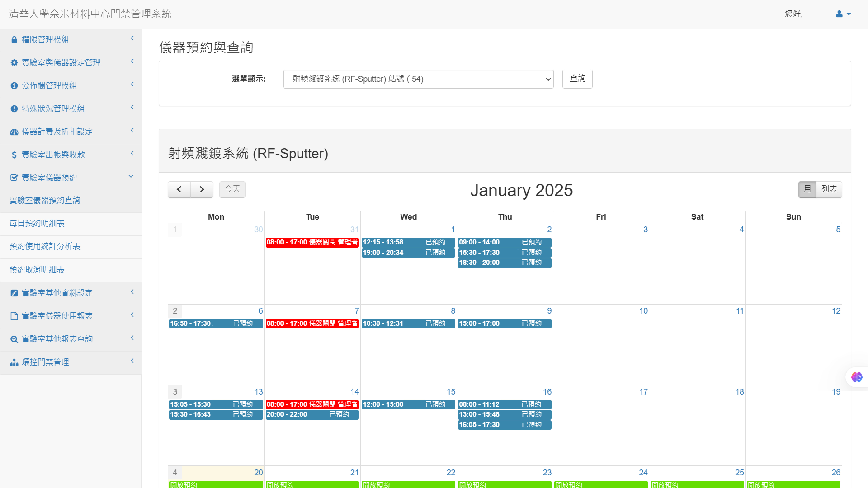868x488 pixels.
Task: Click the 查詢 button
Action: (577, 79)
